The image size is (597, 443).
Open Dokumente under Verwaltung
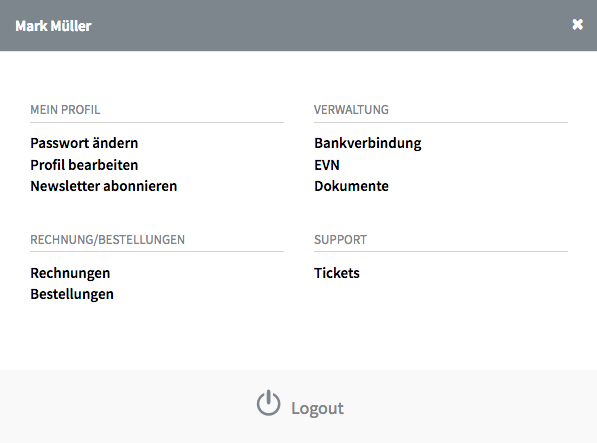(351, 186)
